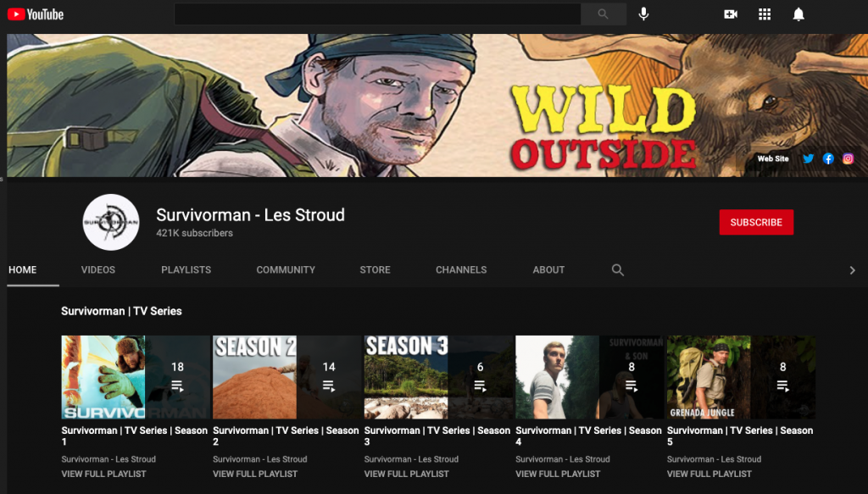This screenshot has width=868, height=494.
Task: Subscribe to Survivorman channel
Action: [756, 222]
